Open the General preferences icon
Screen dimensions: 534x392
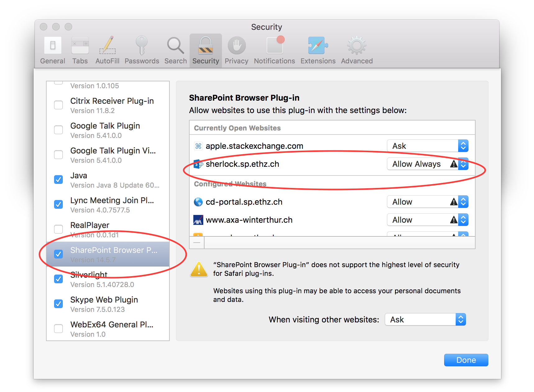[x=53, y=45]
